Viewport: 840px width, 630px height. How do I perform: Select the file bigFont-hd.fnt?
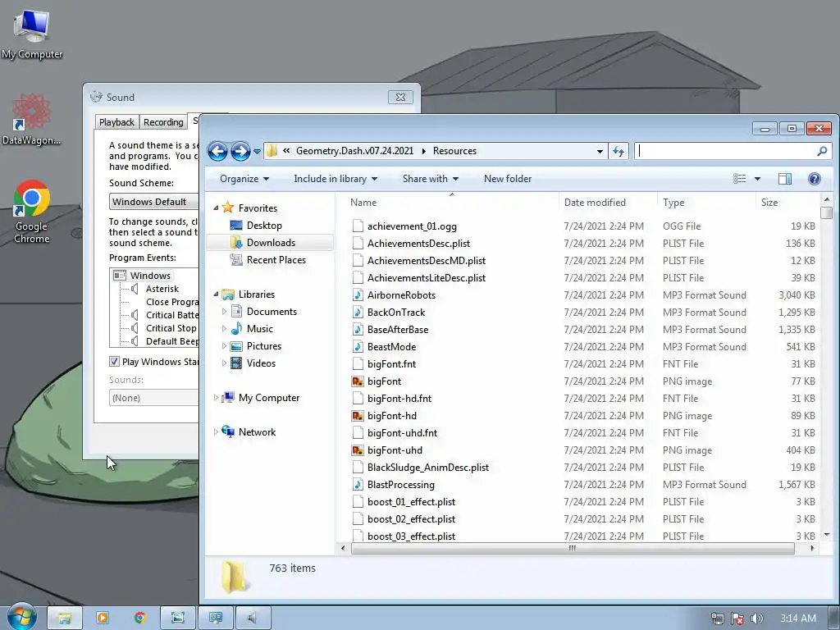(399, 399)
